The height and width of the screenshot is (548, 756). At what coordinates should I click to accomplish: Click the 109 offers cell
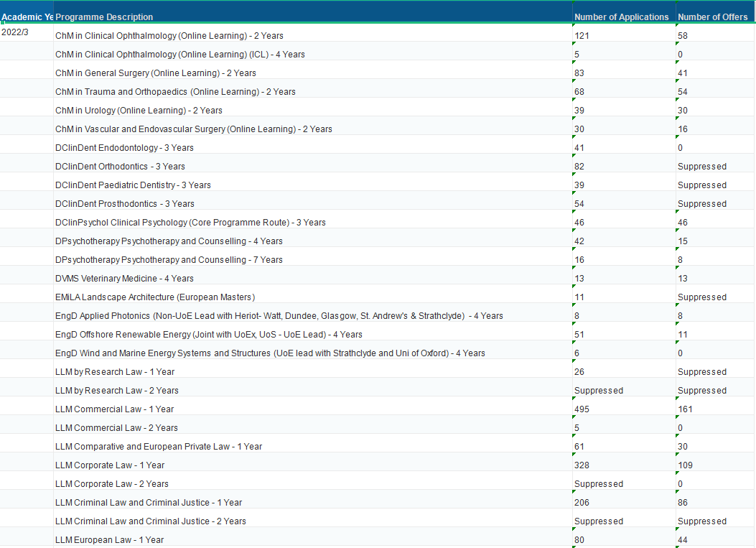pyautogui.click(x=686, y=465)
